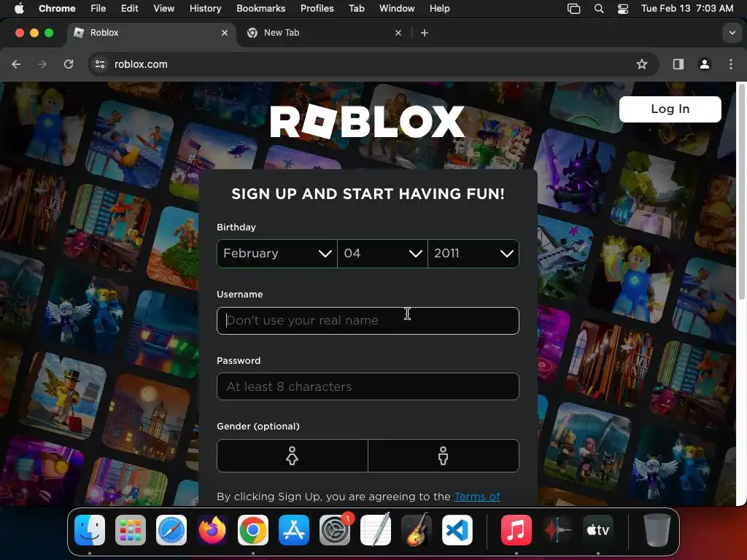Launch Safari from the dock
This screenshot has width=747, height=560.
[171, 530]
